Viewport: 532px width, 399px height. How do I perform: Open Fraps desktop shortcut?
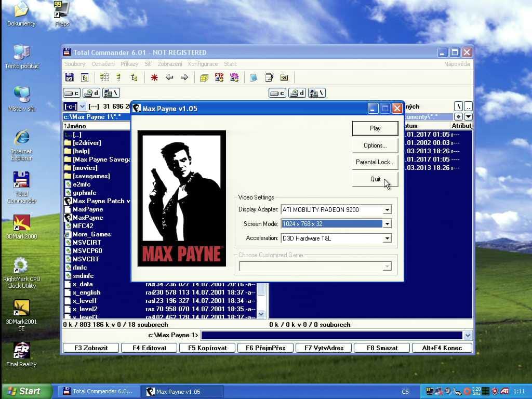pyautogui.click(x=62, y=14)
